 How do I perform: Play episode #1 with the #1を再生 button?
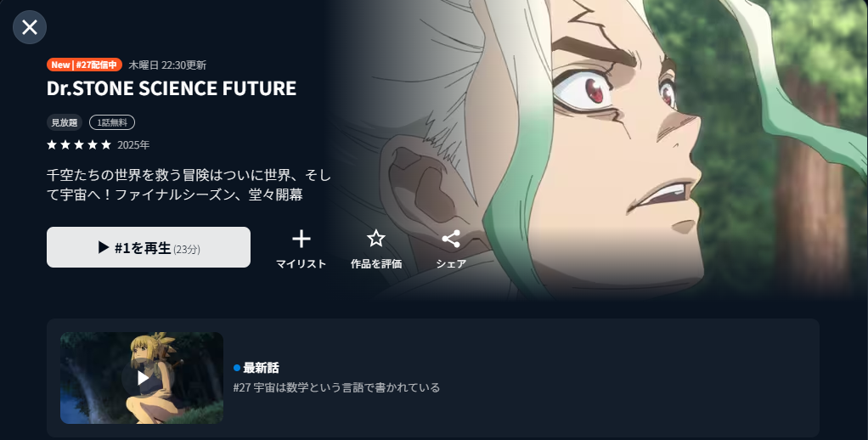pyautogui.click(x=149, y=247)
